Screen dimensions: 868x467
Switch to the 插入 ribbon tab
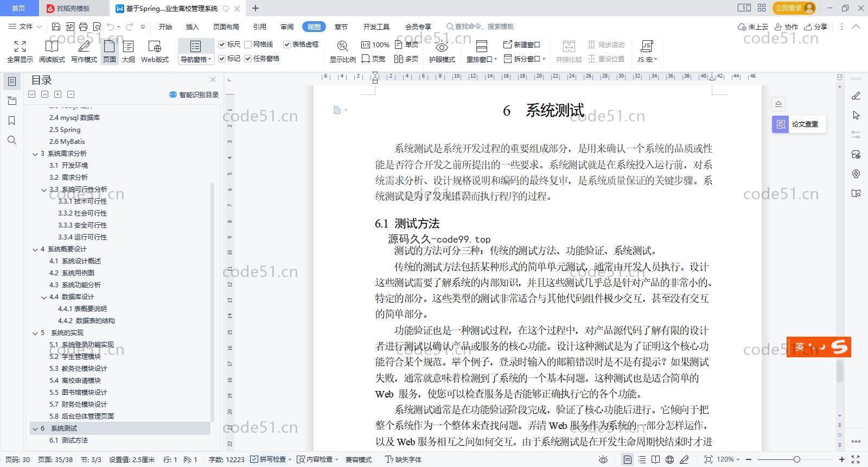[192, 27]
